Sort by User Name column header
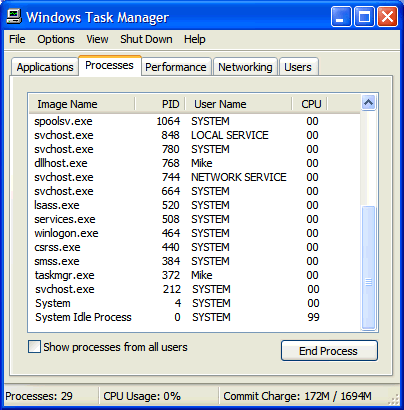Screen dimensions: 404x410 239,104
